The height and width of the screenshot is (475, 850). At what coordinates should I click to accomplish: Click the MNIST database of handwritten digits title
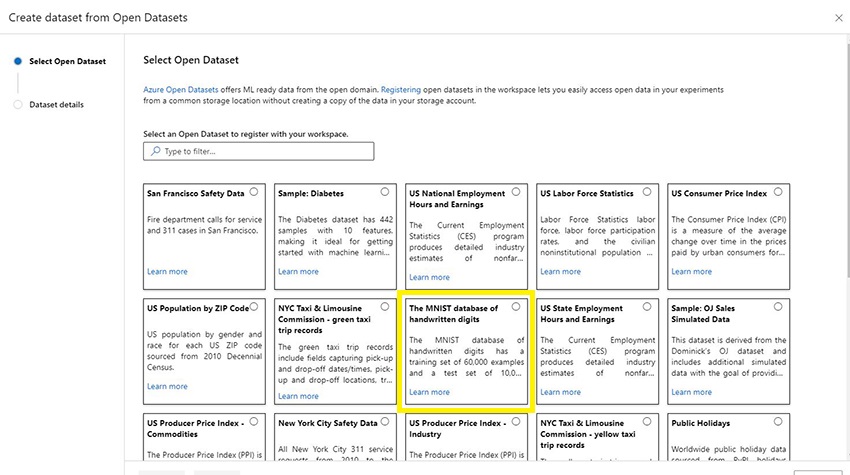click(x=453, y=314)
